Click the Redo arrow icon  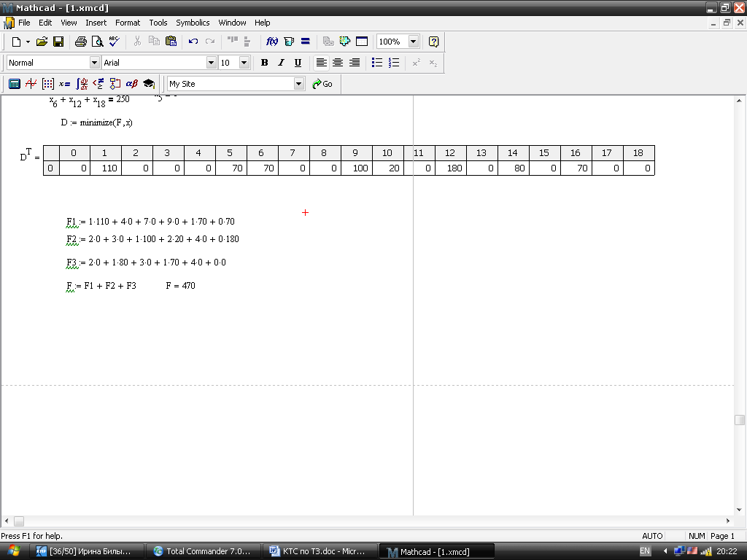point(209,42)
